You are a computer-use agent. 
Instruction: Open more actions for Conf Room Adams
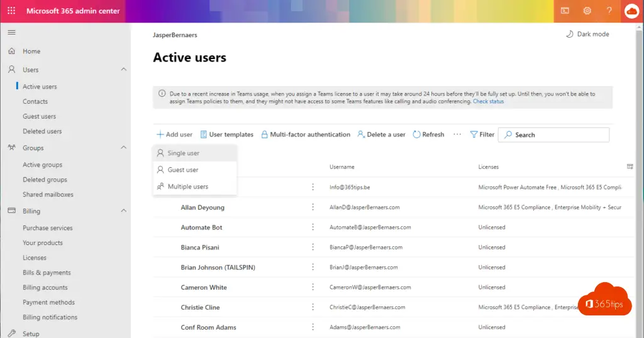313,327
